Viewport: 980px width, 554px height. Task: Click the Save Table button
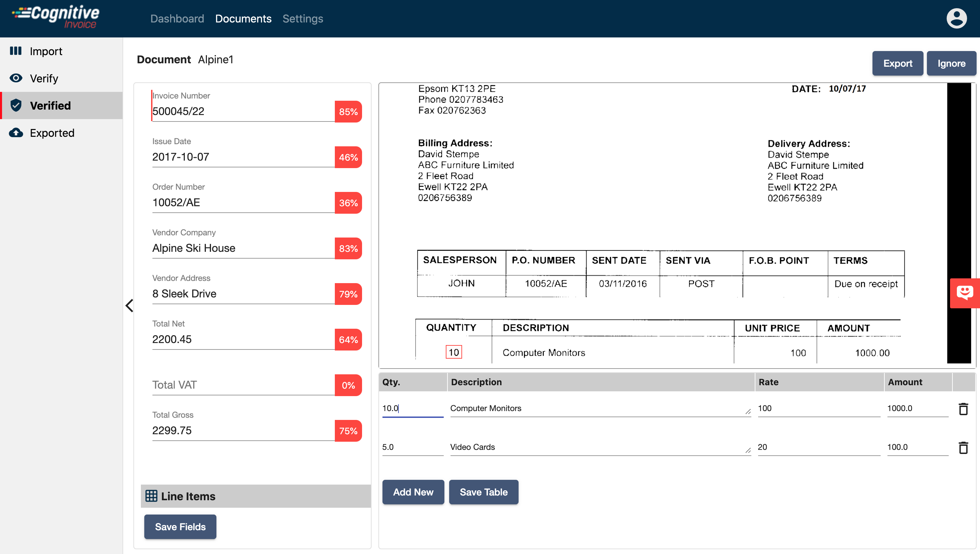483,492
